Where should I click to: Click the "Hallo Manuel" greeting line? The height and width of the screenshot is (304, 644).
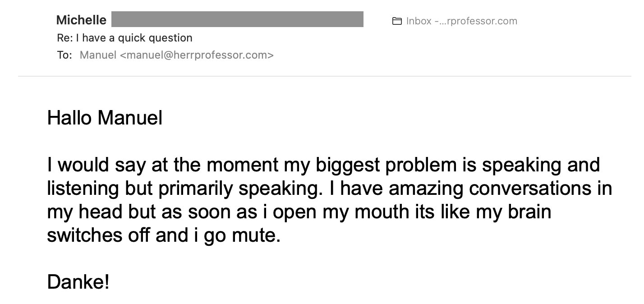coord(105,118)
